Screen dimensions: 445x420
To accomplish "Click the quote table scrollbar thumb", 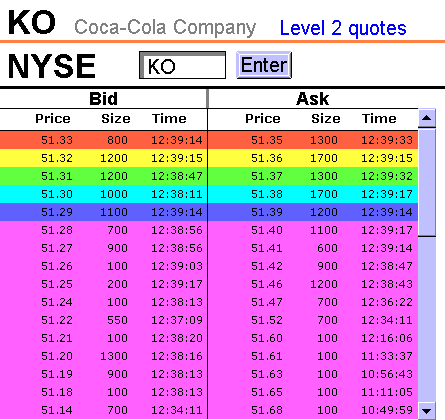I will [427, 182].
